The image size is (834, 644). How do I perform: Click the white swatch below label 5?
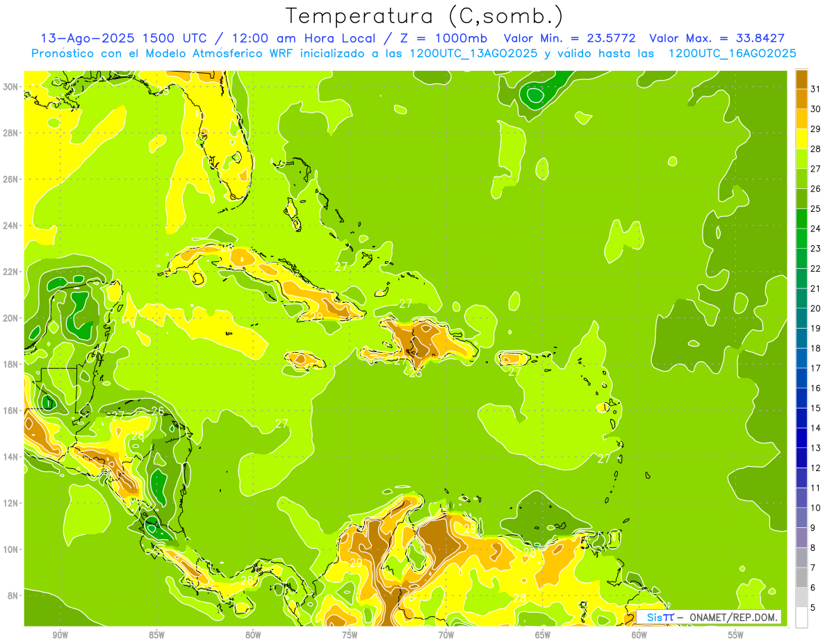click(x=801, y=617)
